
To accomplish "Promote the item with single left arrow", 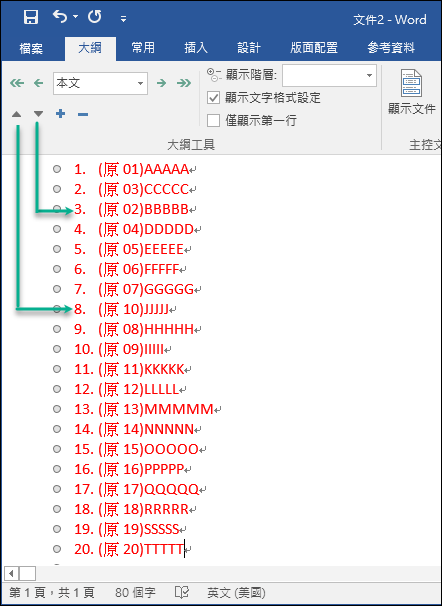I will 38,83.
